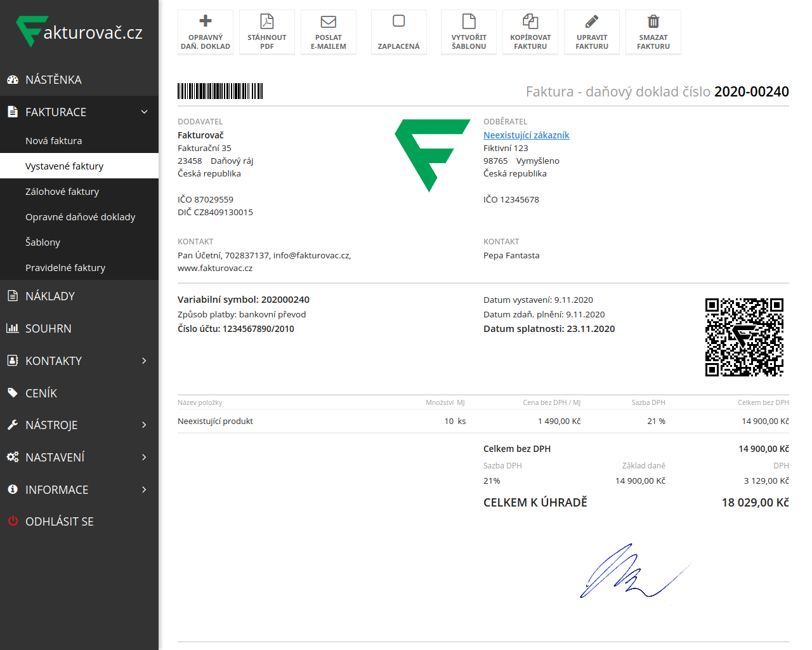Delete the invoice with the trash icon
812x650 pixels.
click(653, 22)
